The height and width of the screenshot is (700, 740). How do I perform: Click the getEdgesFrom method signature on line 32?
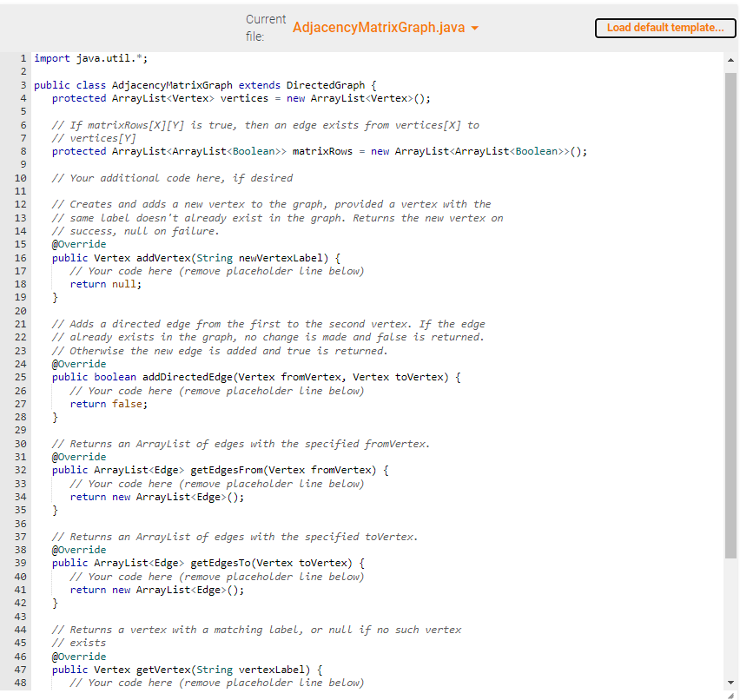point(221,470)
